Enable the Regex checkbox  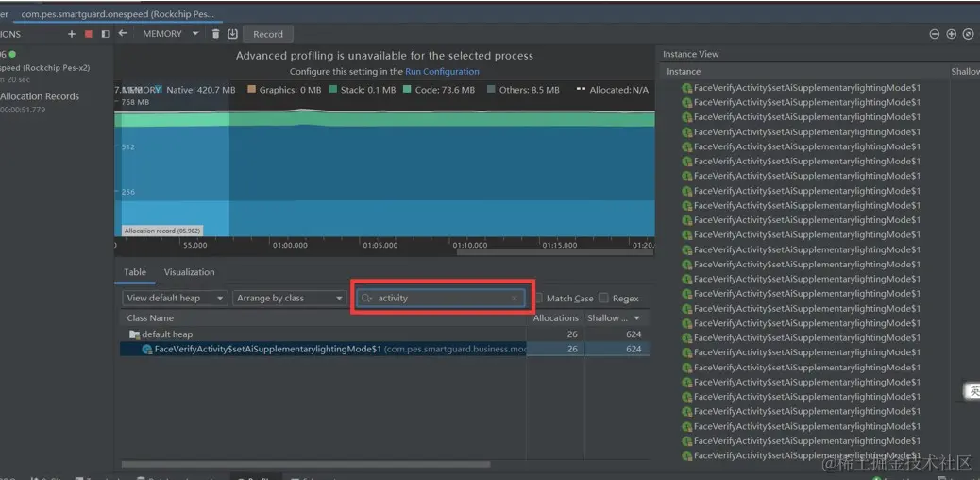[603, 298]
